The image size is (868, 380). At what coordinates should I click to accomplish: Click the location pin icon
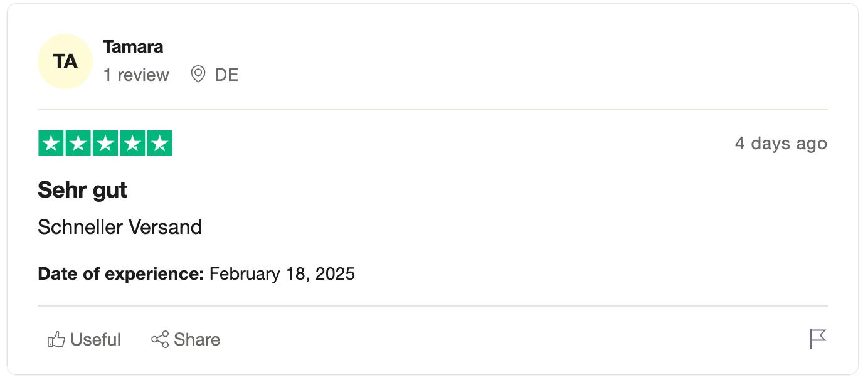pyautogui.click(x=198, y=75)
